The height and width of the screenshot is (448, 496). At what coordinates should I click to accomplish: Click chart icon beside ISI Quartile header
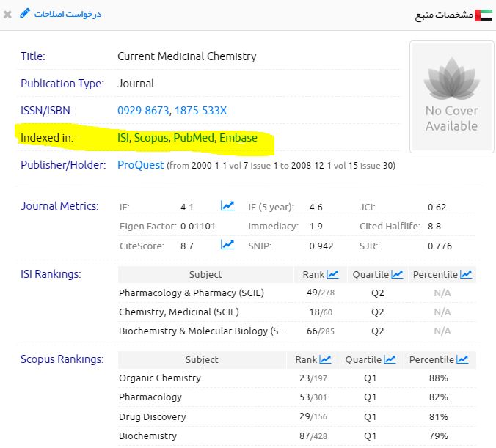(x=397, y=274)
